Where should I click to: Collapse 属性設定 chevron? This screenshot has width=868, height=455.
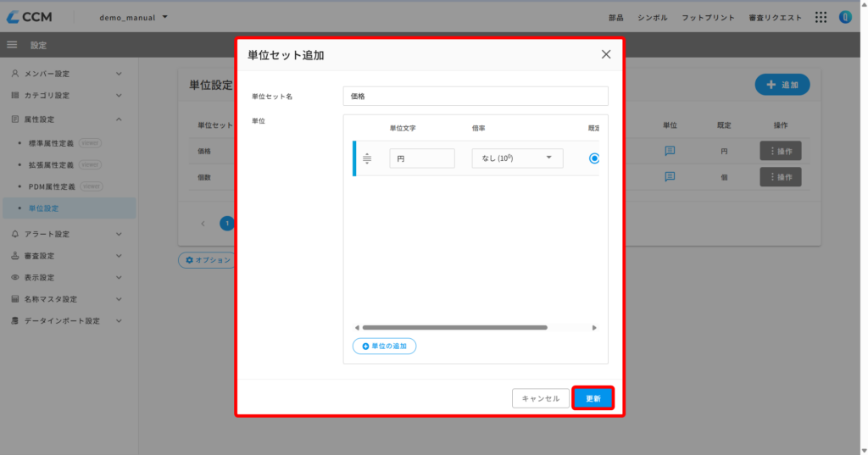pos(119,119)
